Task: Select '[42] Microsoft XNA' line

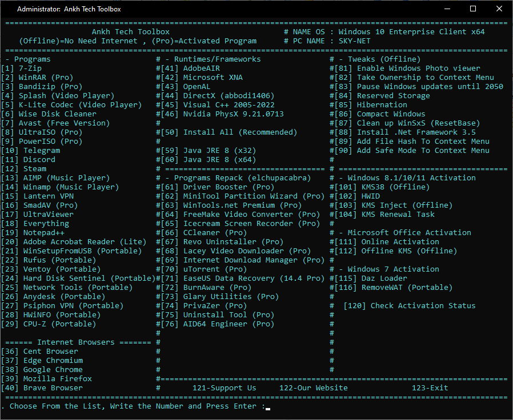Action: [x=202, y=78]
